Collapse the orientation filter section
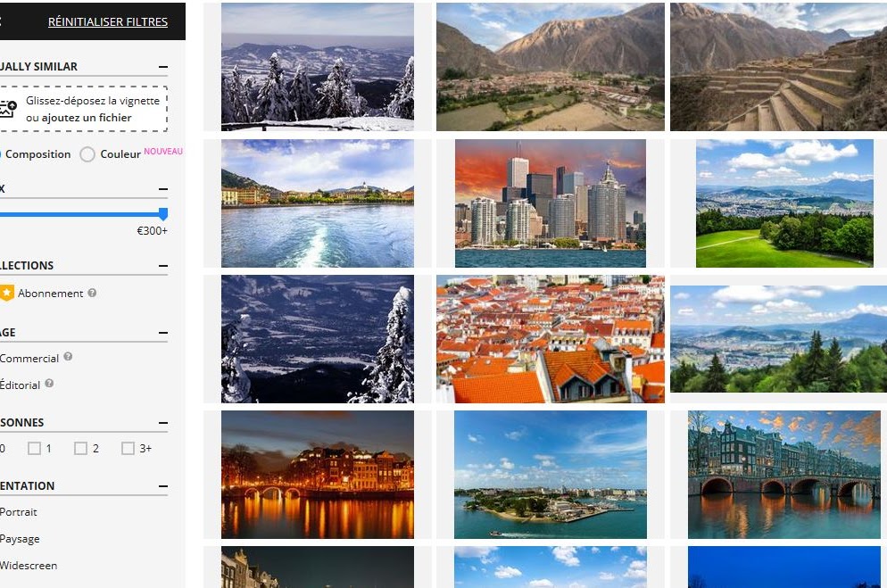The width and height of the screenshot is (887, 588). coord(162,486)
